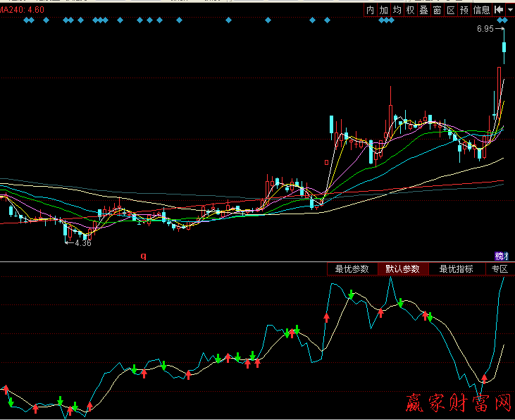Image resolution: width=515 pixels, height=420 pixels.
Task: Click the MA240: 4.60 indicator label
Action: point(22,10)
